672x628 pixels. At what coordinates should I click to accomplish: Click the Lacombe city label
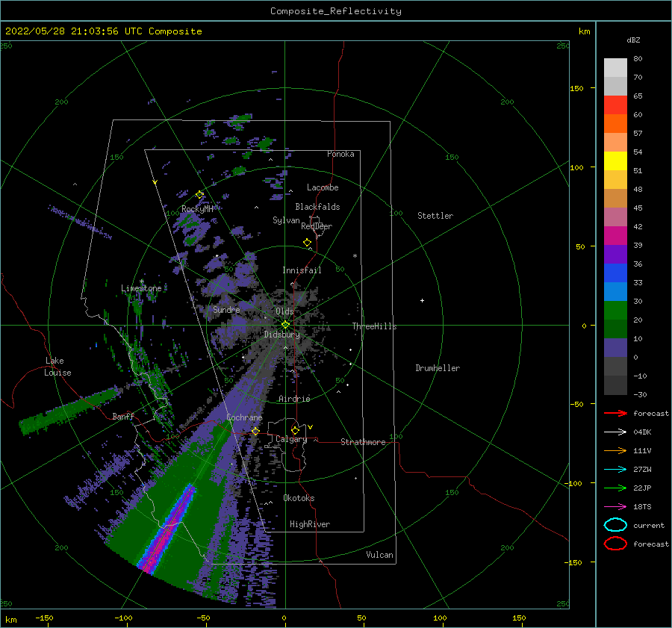pos(323,187)
